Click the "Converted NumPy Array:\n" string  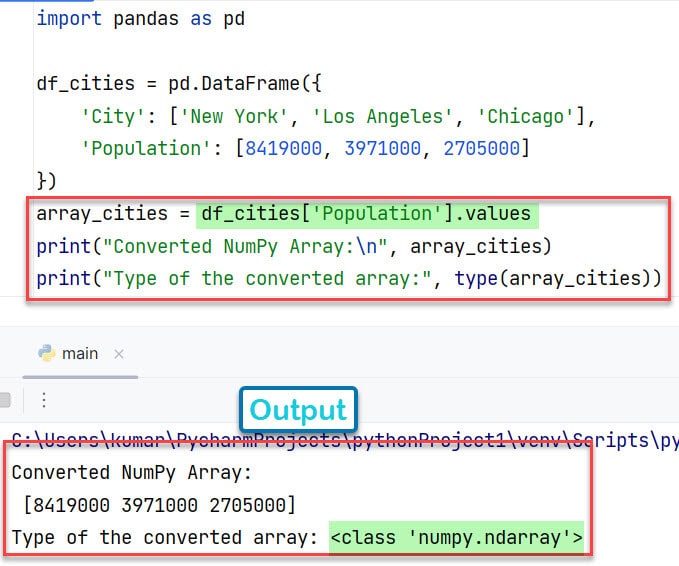click(245, 246)
